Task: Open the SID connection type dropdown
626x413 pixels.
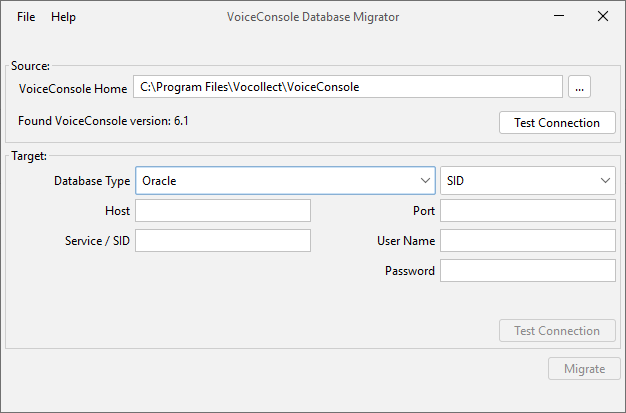Action: (x=527, y=181)
